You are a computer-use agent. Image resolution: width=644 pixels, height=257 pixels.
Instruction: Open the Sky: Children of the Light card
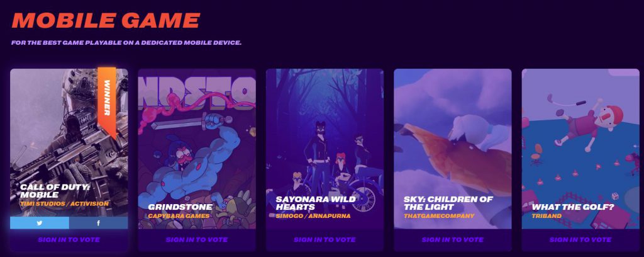click(453, 149)
